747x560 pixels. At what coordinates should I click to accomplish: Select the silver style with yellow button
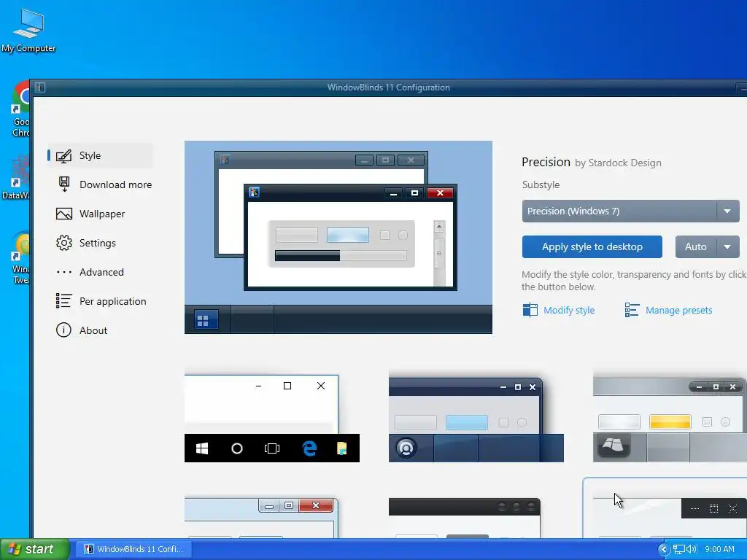(x=670, y=418)
